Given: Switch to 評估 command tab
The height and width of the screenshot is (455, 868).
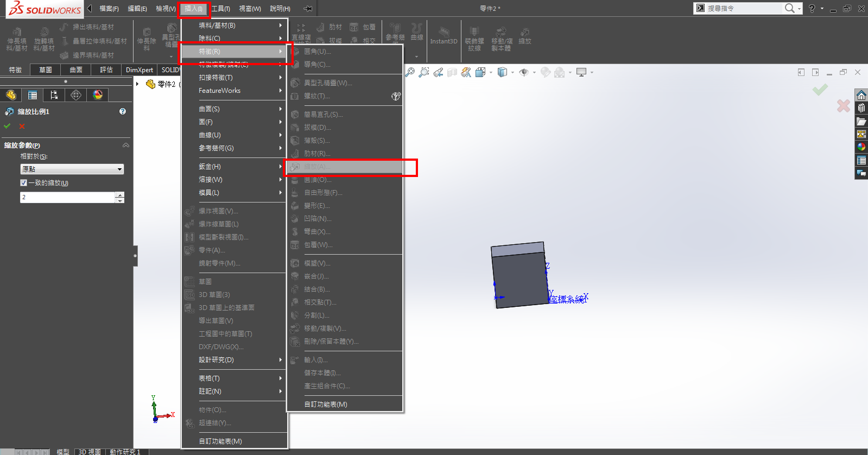Looking at the screenshot, I should pos(106,70).
